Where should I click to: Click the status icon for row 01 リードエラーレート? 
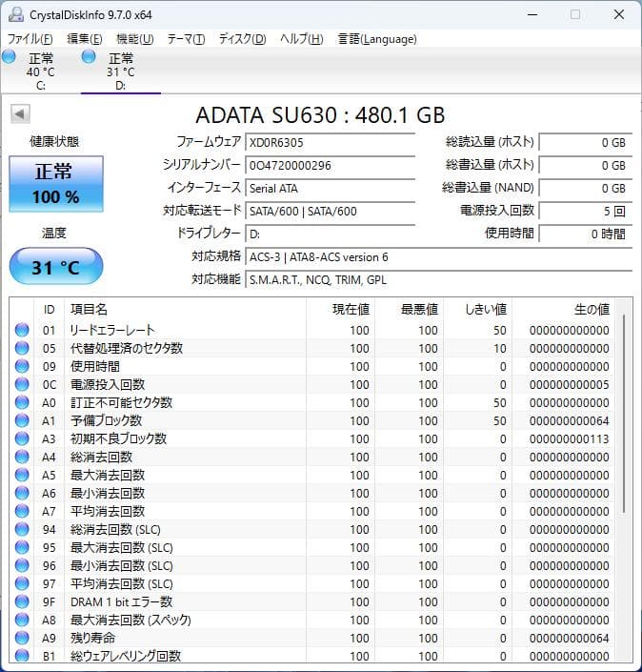22,330
